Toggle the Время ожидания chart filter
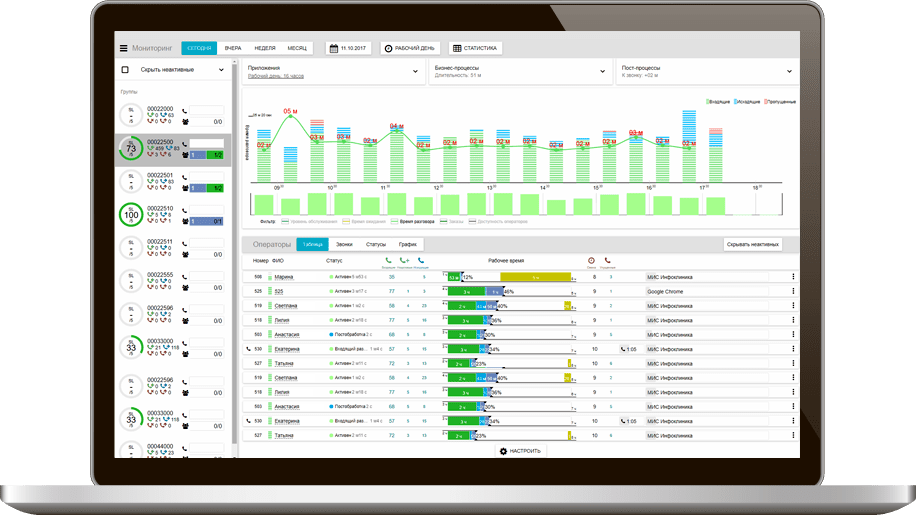 [364, 222]
